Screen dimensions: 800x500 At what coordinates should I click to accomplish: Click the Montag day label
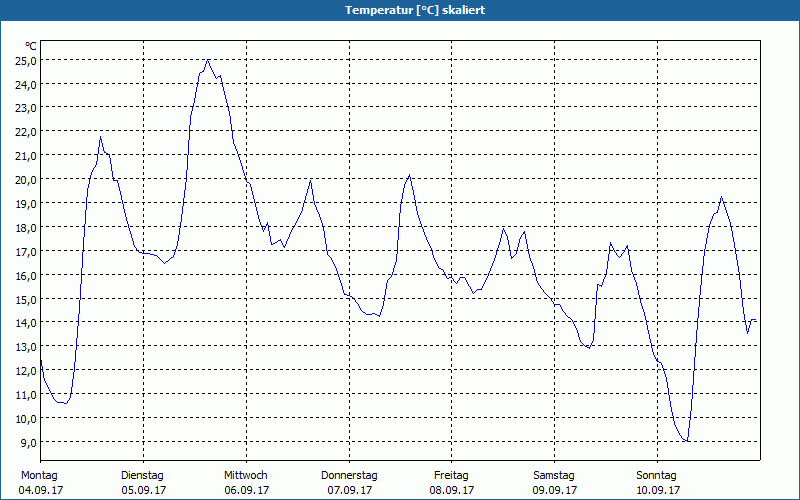point(39,476)
